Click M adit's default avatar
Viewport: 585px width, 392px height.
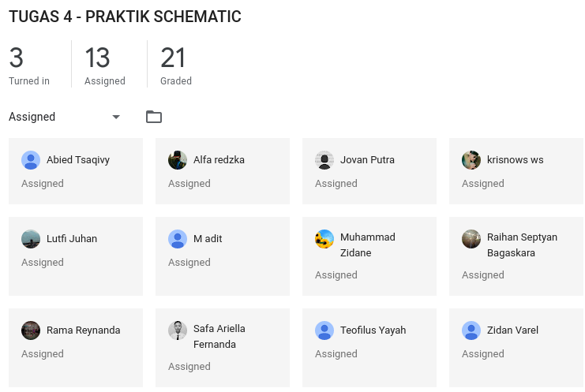(x=178, y=239)
